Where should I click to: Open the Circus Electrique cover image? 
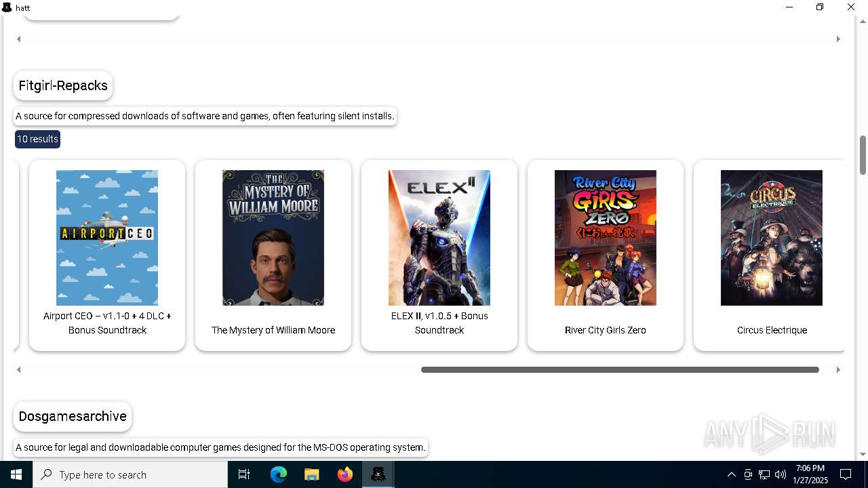click(772, 238)
